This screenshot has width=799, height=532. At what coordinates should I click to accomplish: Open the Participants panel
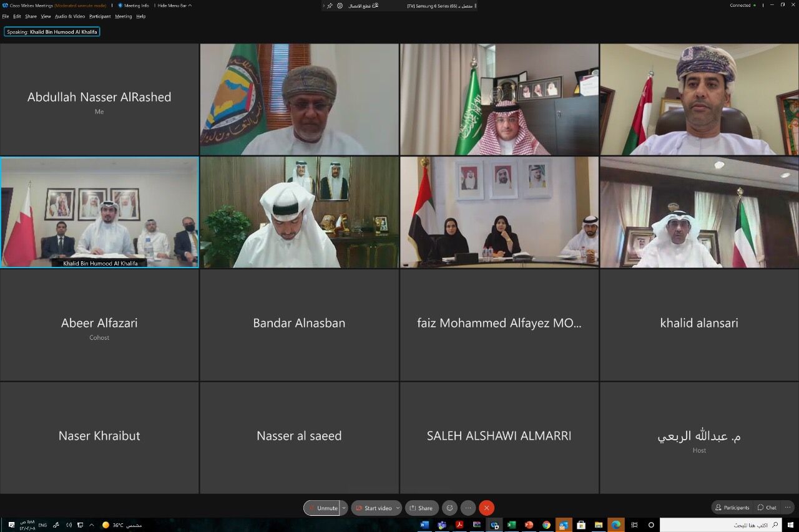coord(732,508)
